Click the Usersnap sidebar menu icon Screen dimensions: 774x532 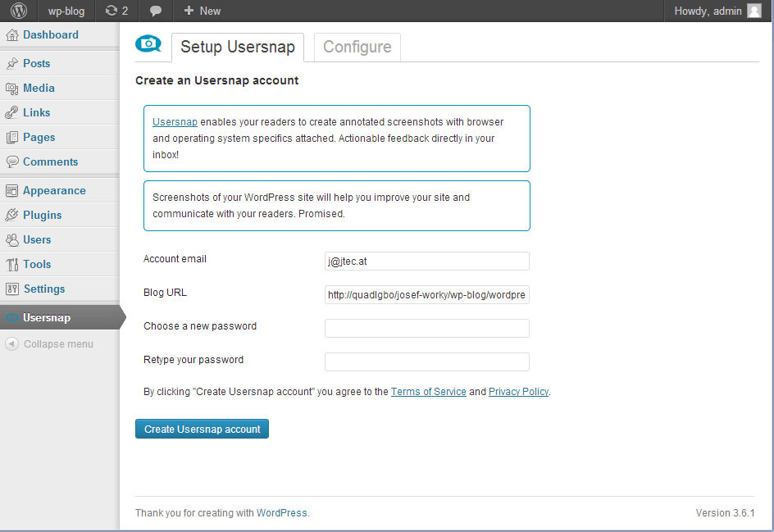point(11,318)
